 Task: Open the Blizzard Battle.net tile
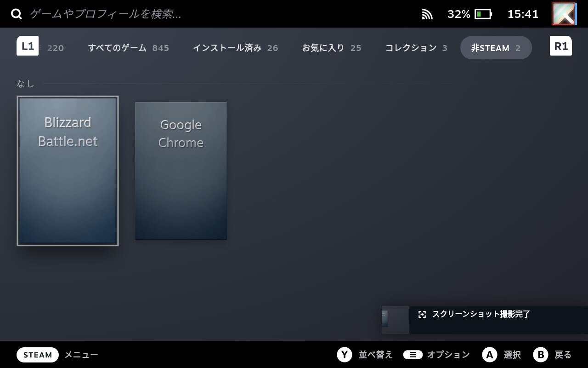click(68, 171)
